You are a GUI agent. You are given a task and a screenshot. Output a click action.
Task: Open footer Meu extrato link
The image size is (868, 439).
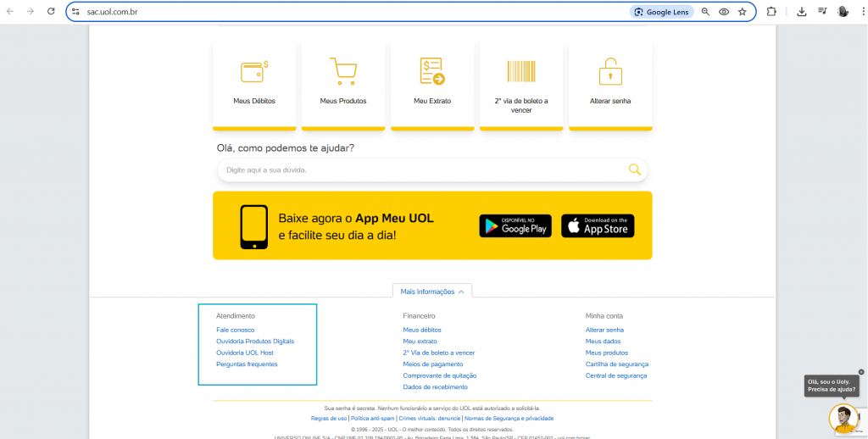420,342
